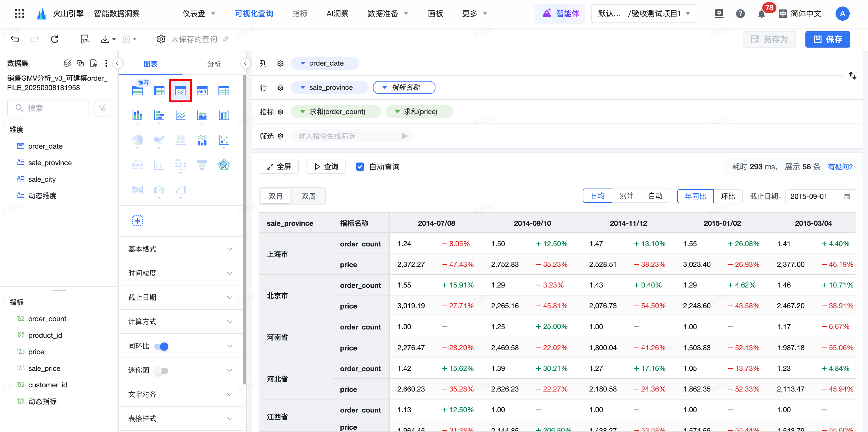Switch to the 分析 tab
This screenshot has width=868, height=432.
(214, 64)
